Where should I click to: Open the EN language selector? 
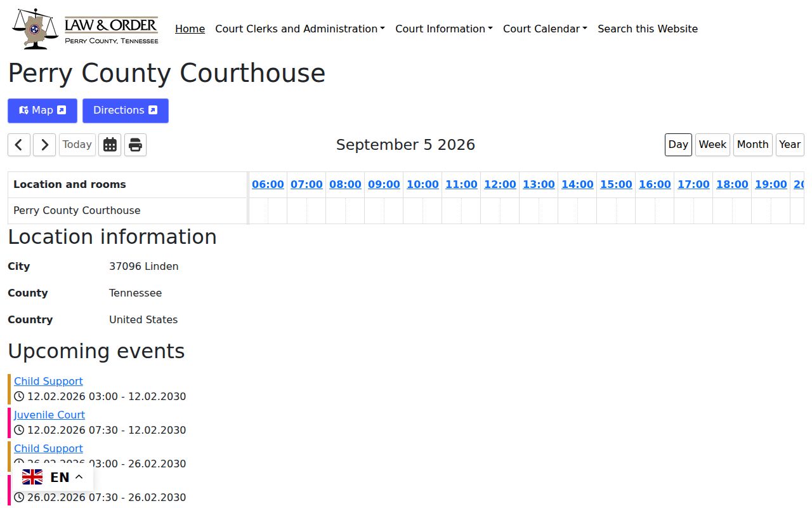[53, 478]
